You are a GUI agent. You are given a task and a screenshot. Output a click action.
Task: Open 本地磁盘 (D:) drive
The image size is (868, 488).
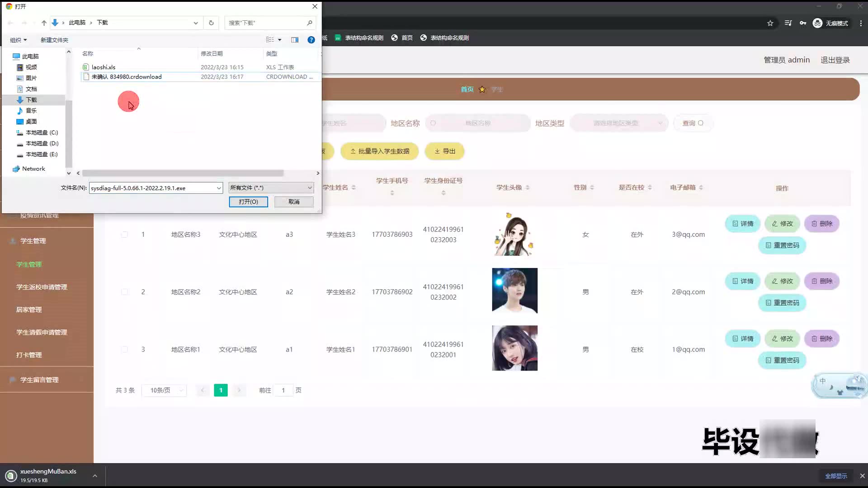pyautogui.click(x=42, y=143)
